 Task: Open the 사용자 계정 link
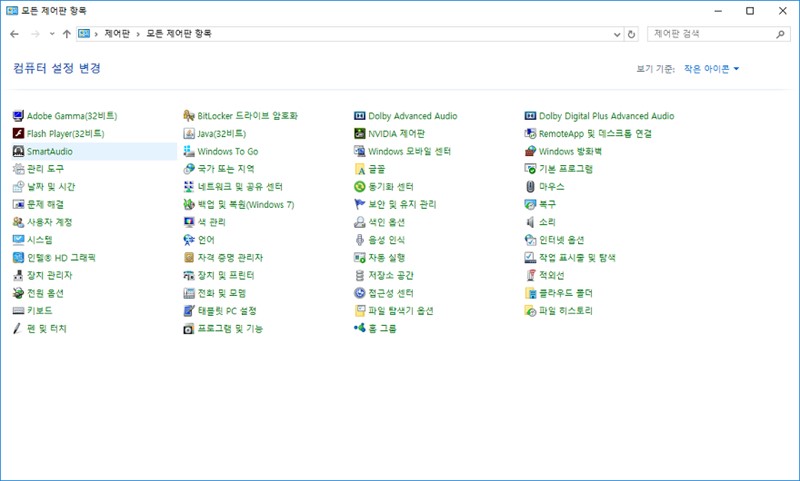point(49,222)
